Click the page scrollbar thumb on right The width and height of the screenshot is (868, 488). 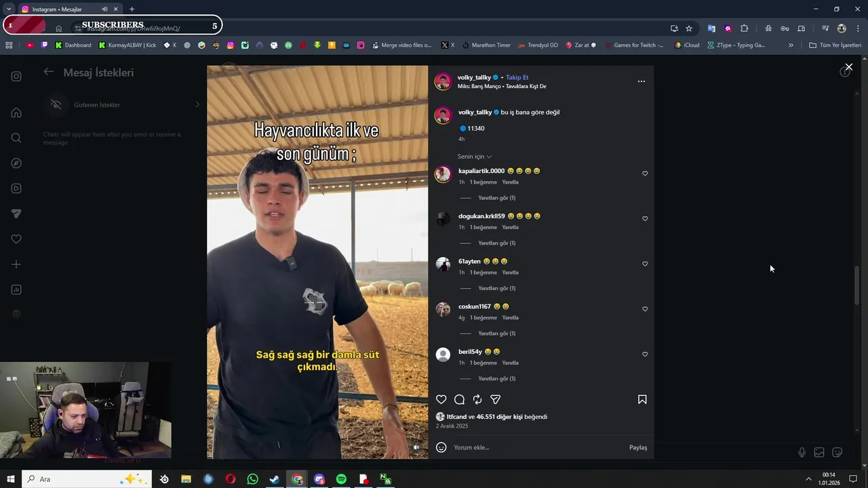point(857,285)
